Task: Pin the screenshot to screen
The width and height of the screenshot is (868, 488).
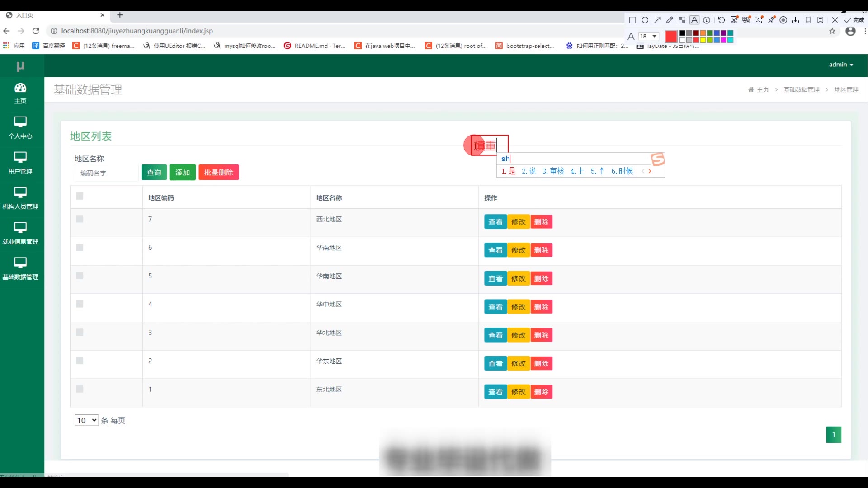Action: click(x=771, y=20)
